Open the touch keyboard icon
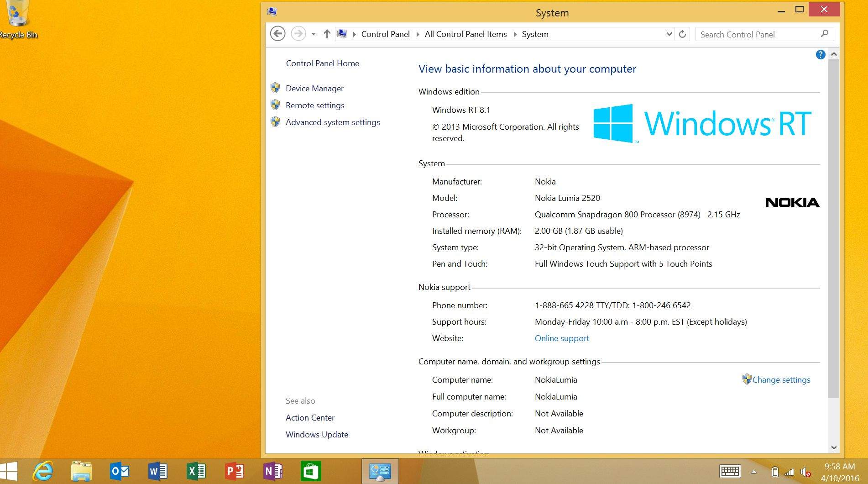868x484 pixels. (x=730, y=471)
